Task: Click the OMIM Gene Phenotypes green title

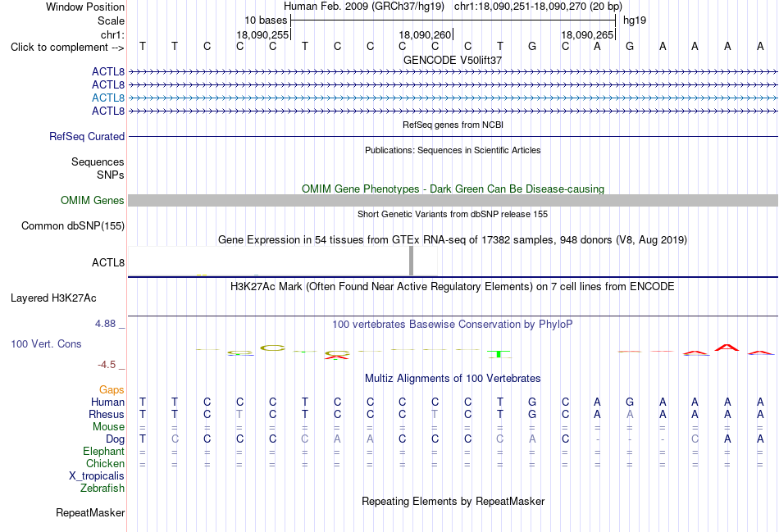Action: pos(453,189)
